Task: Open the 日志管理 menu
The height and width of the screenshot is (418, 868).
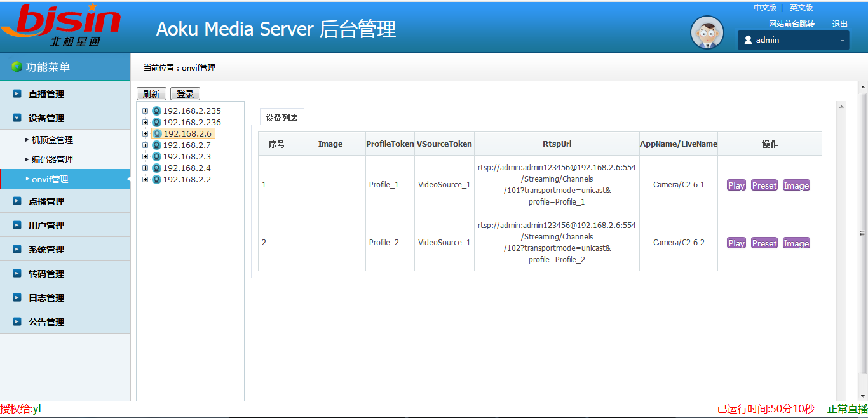Action: (x=65, y=298)
